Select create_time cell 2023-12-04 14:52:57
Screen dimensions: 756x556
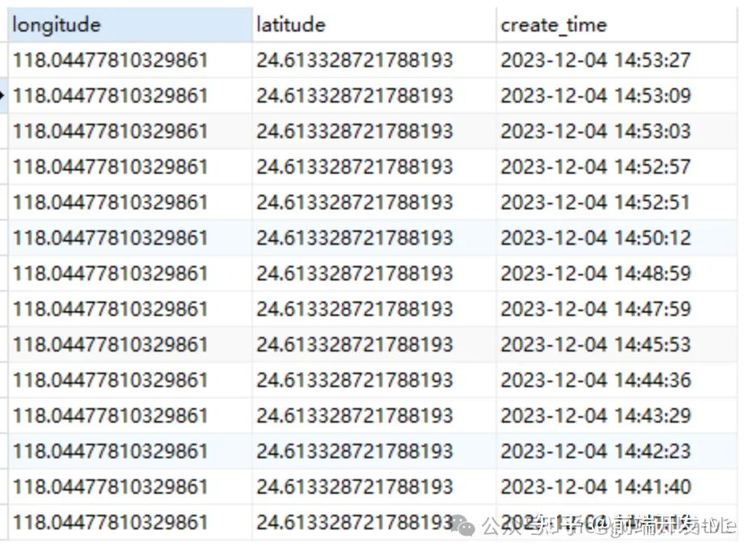tap(617, 166)
